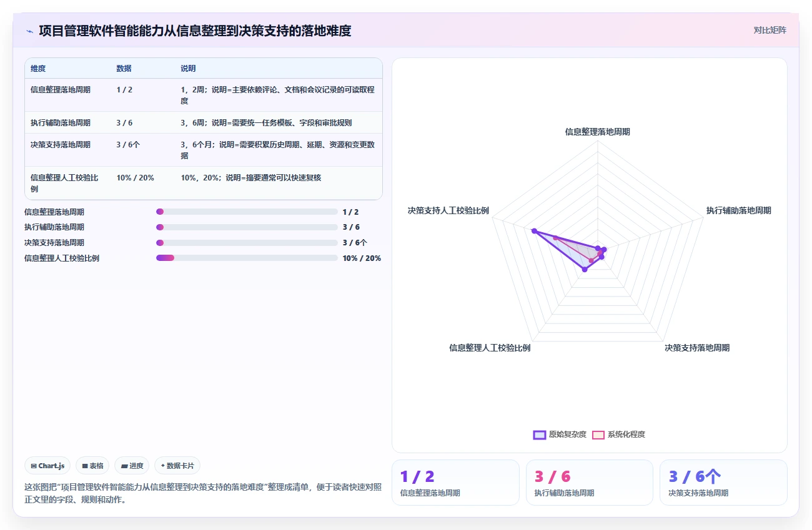812x530 pixels.
Task: Click table cell 信息整理人工校验比例
Action: 65,184
